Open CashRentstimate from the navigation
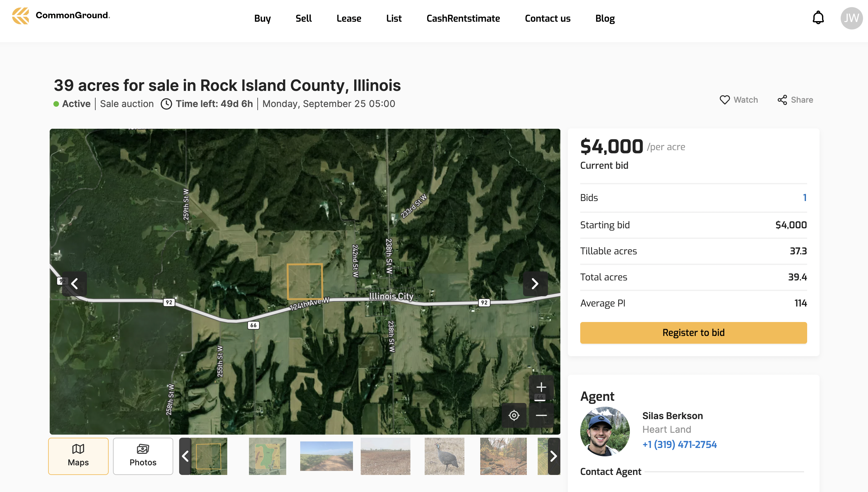The width and height of the screenshot is (868, 492). pos(463,18)
